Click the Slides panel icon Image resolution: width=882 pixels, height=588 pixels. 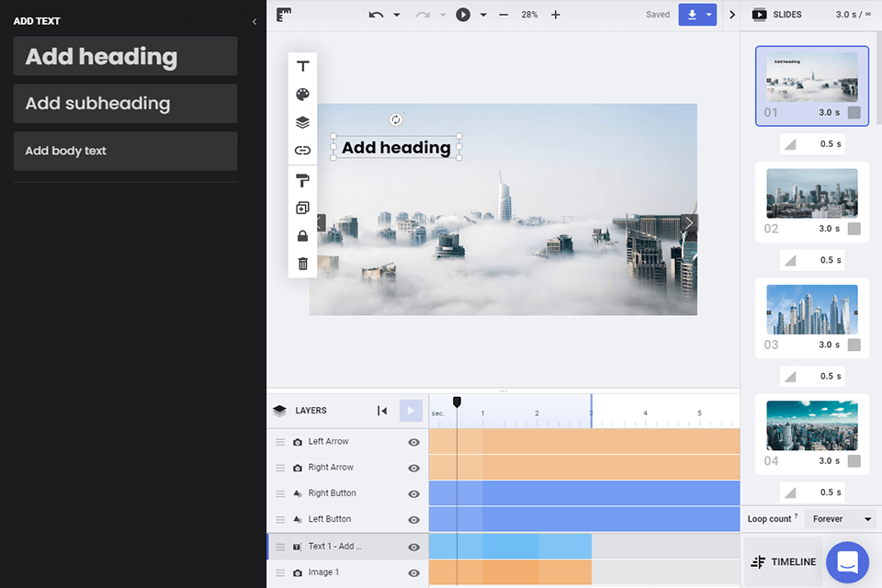pyautogui.click(x=760, y=15)
